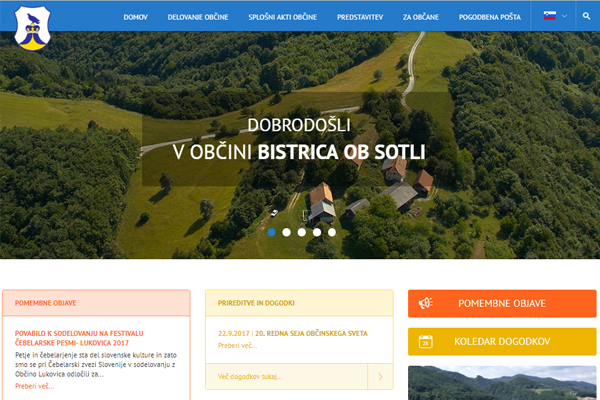
Task: Open the search magnifier icon
Action: [x=586, y=17]
